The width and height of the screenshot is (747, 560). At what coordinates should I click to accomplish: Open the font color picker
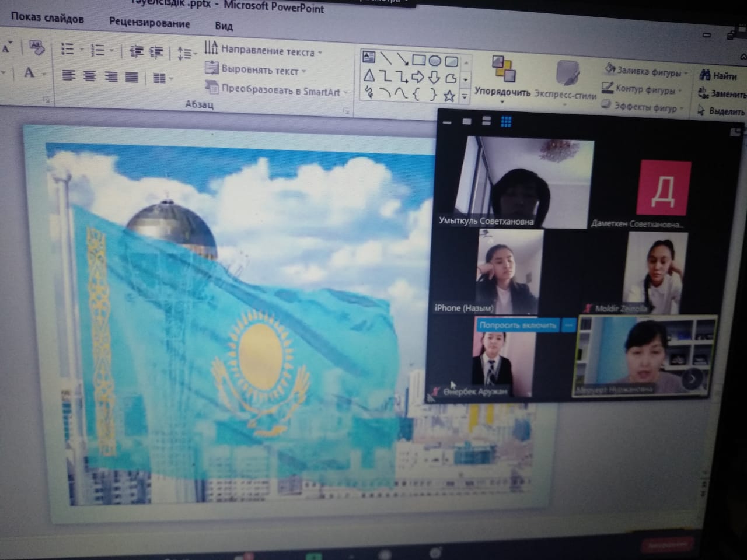34,73
